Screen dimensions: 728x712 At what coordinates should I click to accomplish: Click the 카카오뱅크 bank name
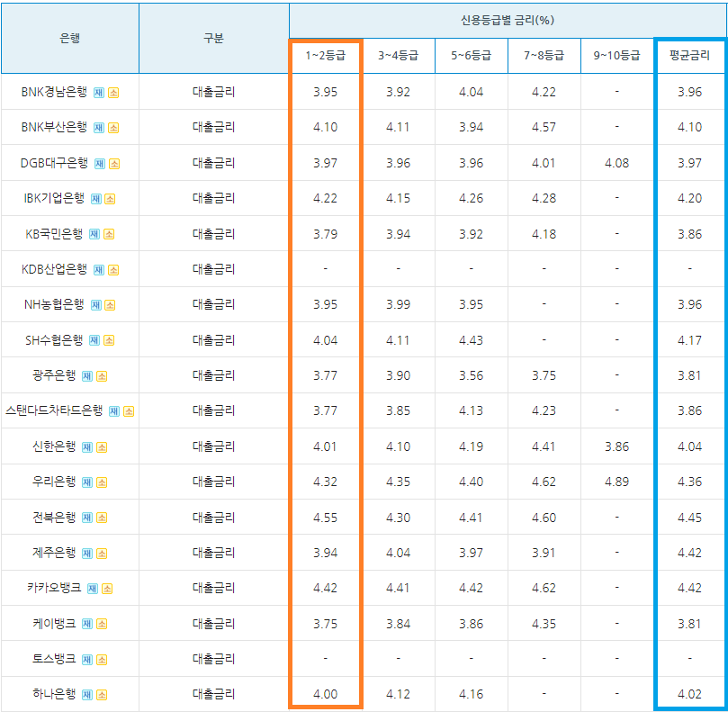click(54, 588)
